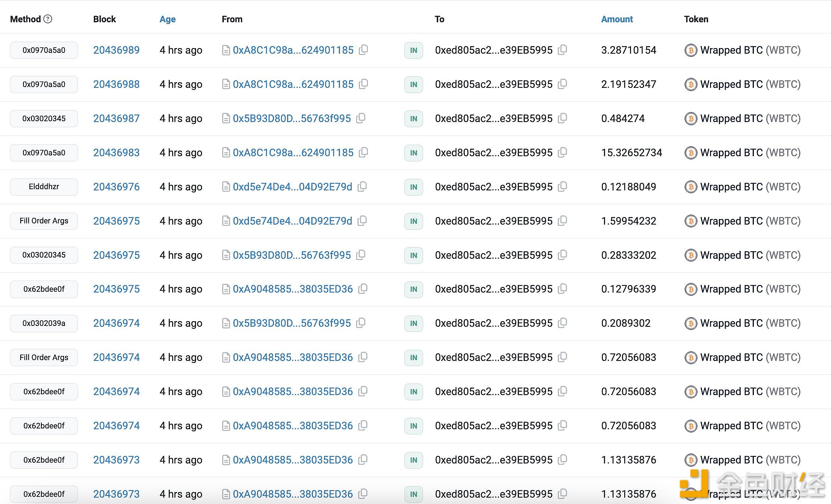Open block 20436989
Screen dimensions: 831x504
116,50
